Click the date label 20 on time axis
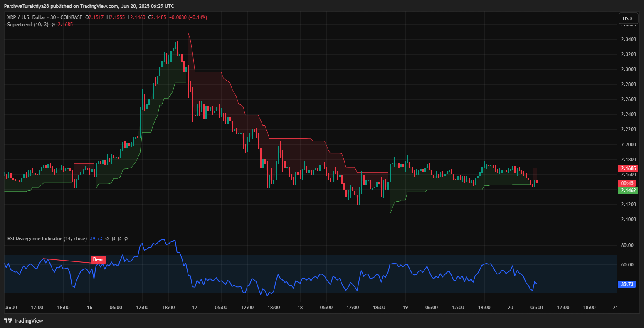Image resolution: width=644 pixels, height=328 pixels. (511, 308)
